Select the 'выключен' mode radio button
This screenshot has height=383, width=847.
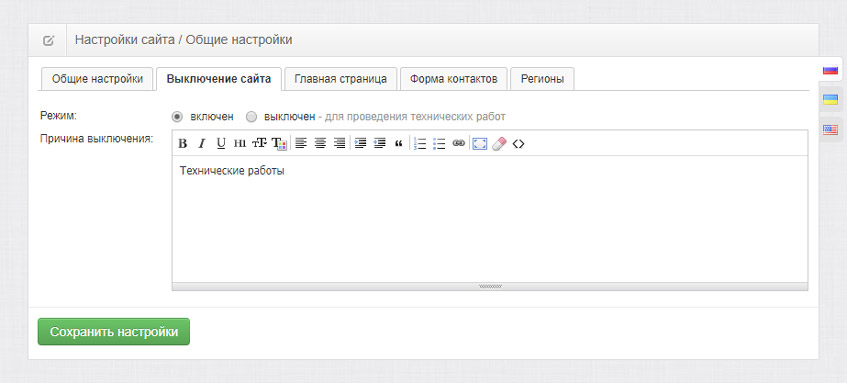click(x=251, y=117)
